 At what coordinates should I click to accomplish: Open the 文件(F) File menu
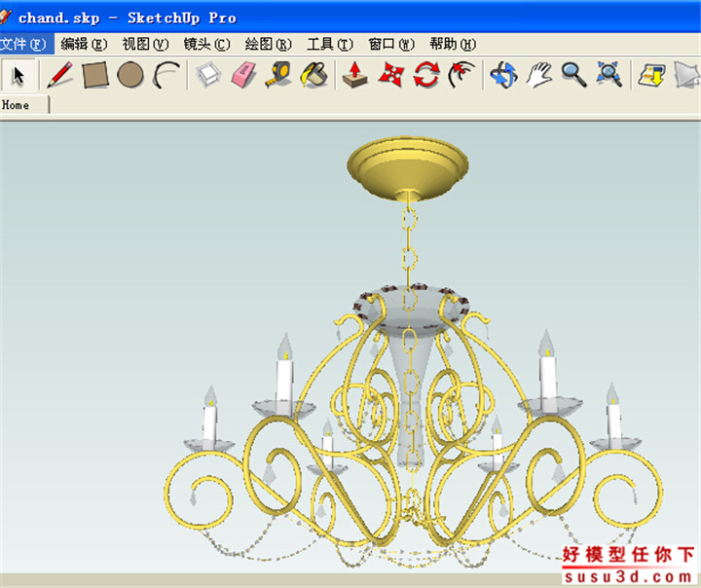click(23, 44)
